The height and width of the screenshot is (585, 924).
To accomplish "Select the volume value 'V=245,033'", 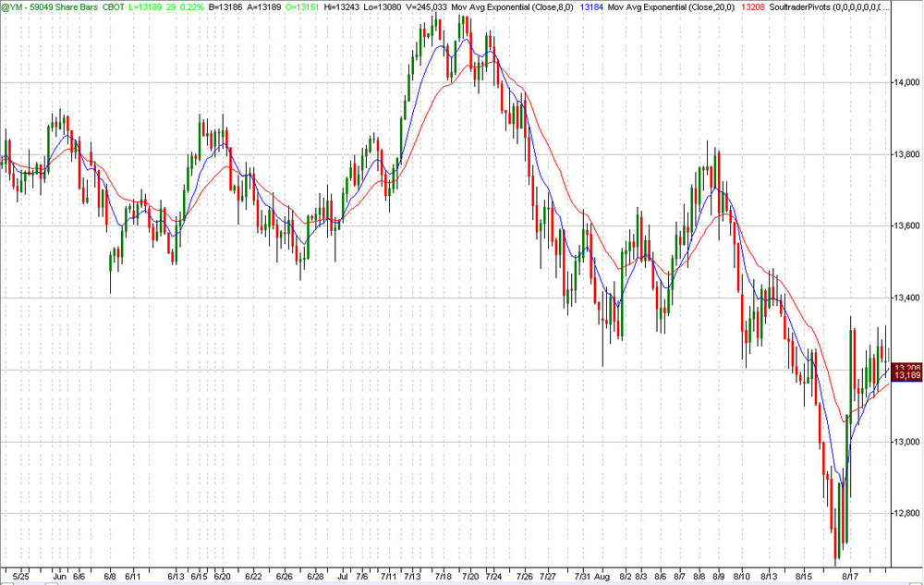I will (x=427, y=7).
